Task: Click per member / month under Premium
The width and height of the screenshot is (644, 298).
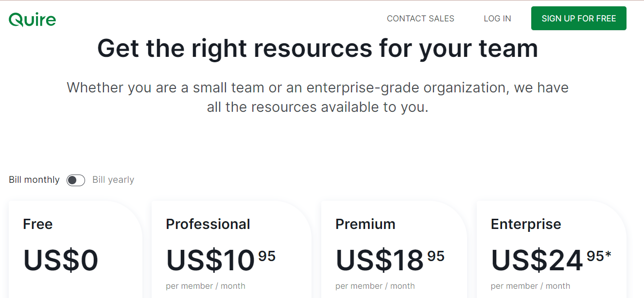Action: [375, 286]
